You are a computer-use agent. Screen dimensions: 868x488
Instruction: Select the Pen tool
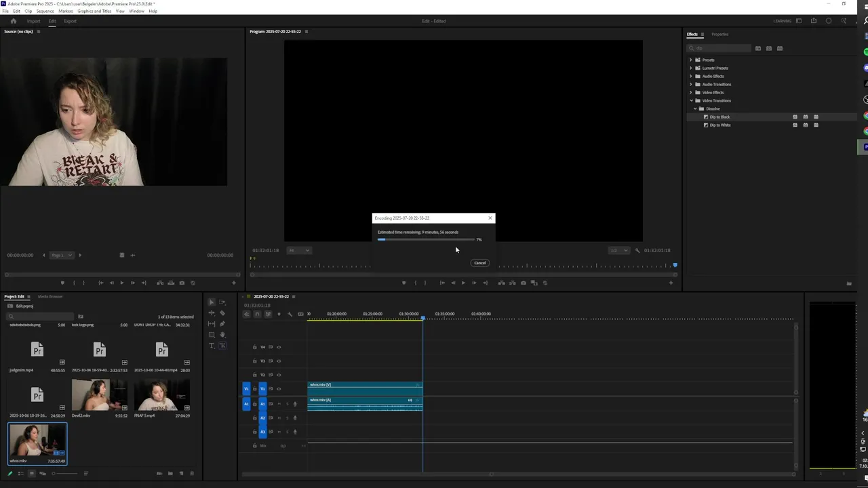tap(222, 324)
